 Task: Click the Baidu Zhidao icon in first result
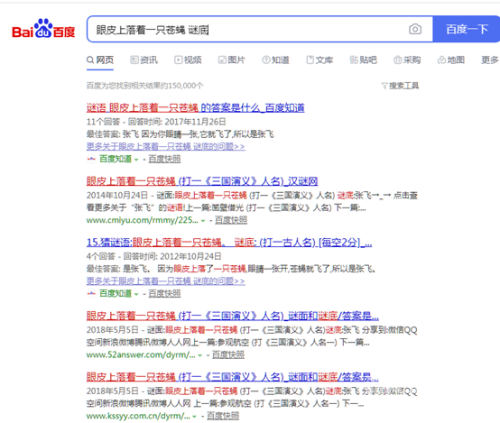91,159
